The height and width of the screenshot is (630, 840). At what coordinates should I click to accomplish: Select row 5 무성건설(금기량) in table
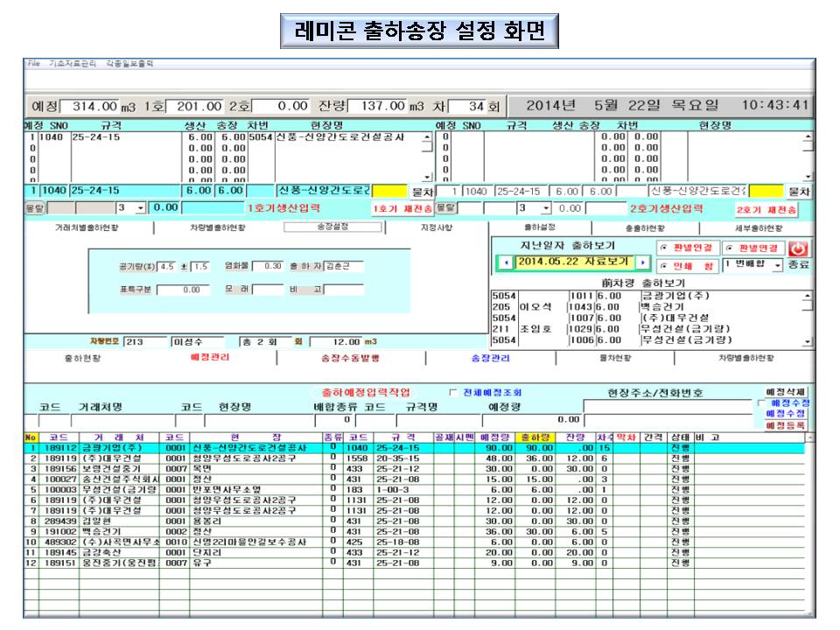[x=414, y=490]
